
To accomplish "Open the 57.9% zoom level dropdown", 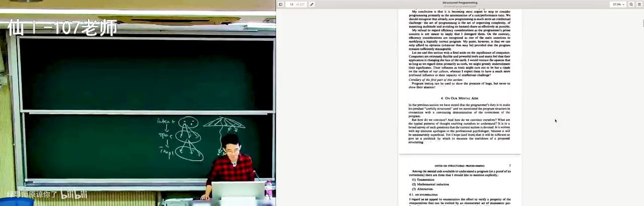I will (x=618, y=4).
